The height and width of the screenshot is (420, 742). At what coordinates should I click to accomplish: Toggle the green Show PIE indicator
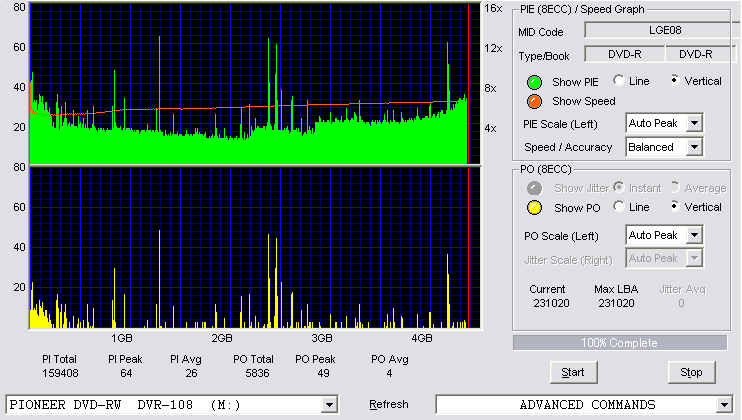pos(534,82)
